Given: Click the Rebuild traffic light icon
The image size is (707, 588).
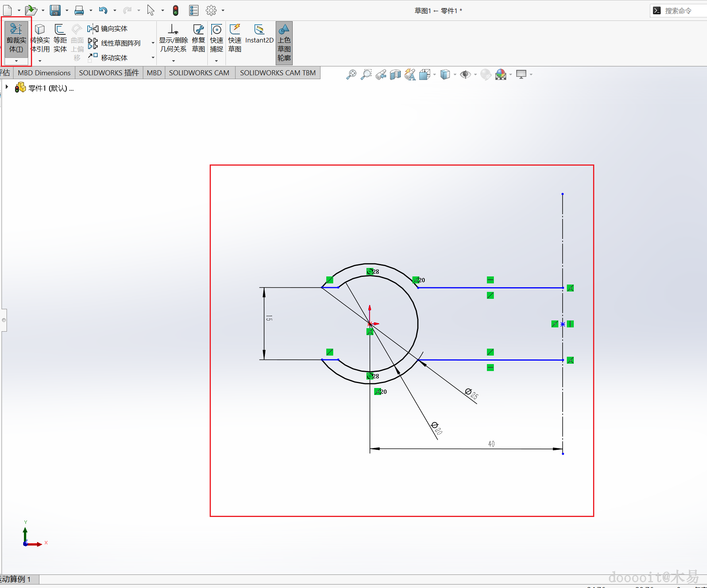Looking at the screenshot, I should click(x=176, y=10).
